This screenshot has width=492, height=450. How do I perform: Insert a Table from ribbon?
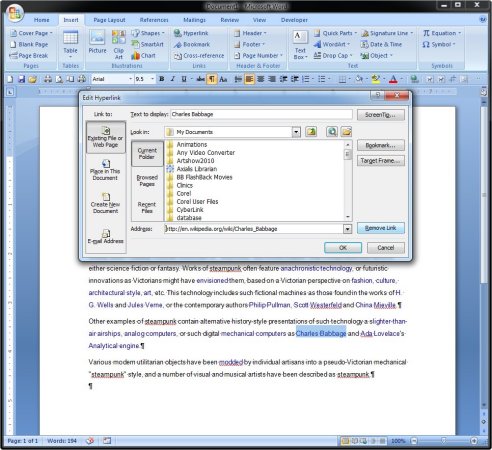70,43
